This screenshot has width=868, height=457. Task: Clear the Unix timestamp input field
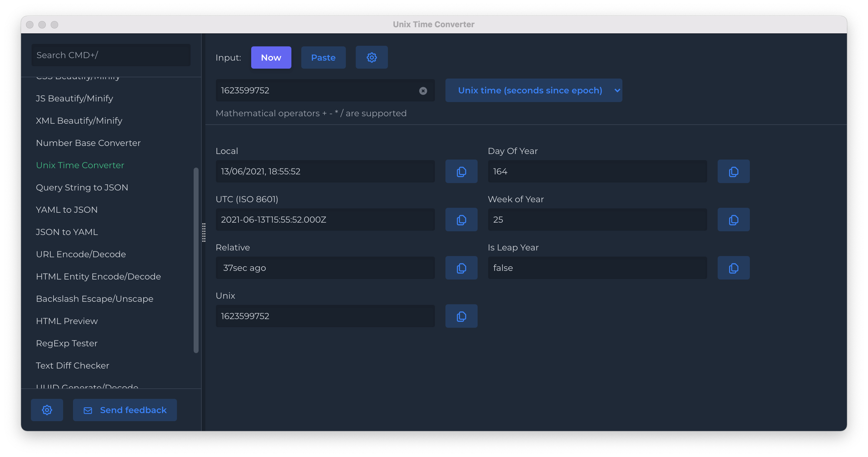click(x=423, y=90)
